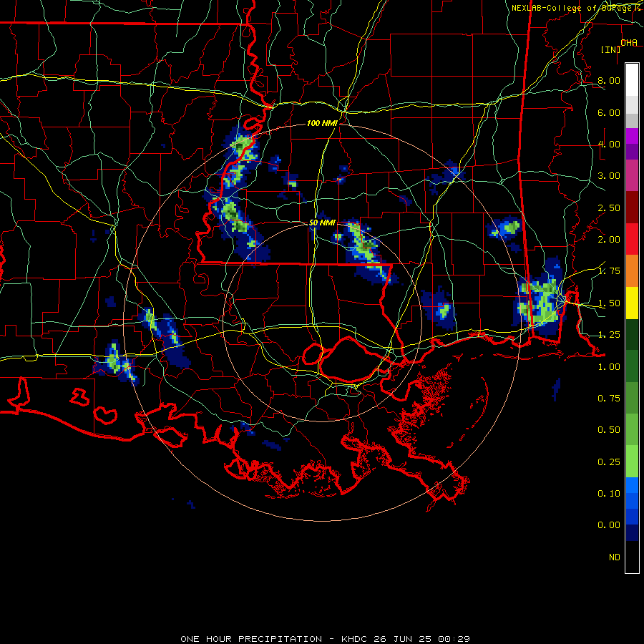
Task: Select the '1.50' scale label
Action: pyautogui.click(x=609, y=303)
